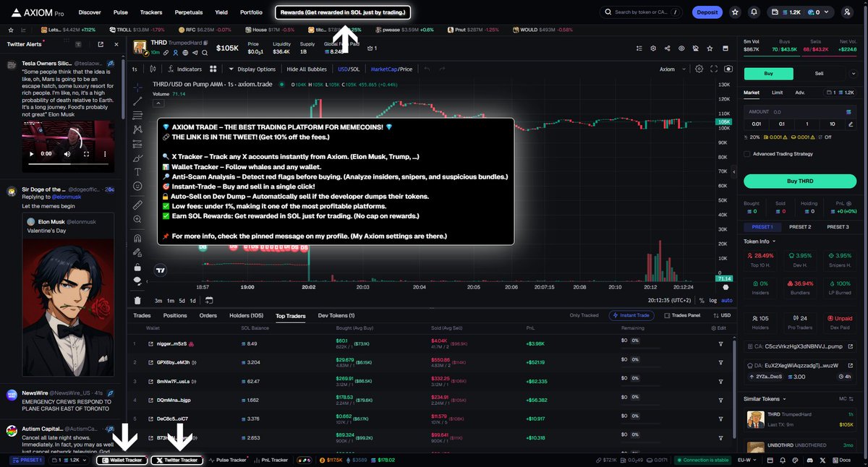The width and height of the screenshot is (868, 467).
Task: Switch to Dev Tokens (1) tab
Action: tap(336, 316)
